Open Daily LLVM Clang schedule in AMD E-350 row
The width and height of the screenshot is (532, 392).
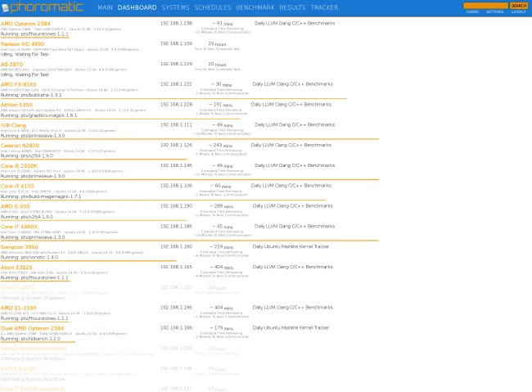[293, 205]
